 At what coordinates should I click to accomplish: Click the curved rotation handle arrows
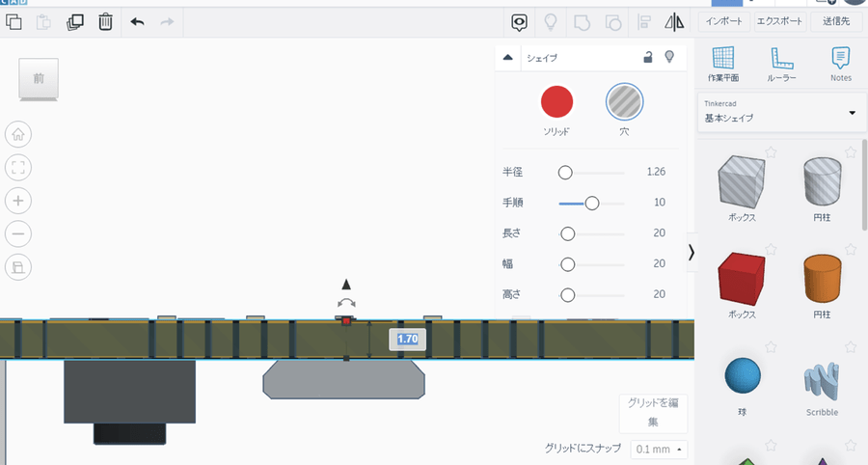[346, 303]
